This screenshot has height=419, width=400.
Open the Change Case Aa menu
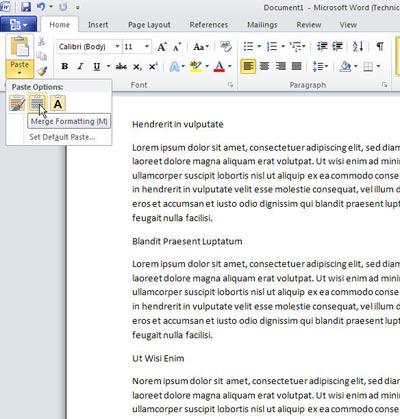point(201,47)
